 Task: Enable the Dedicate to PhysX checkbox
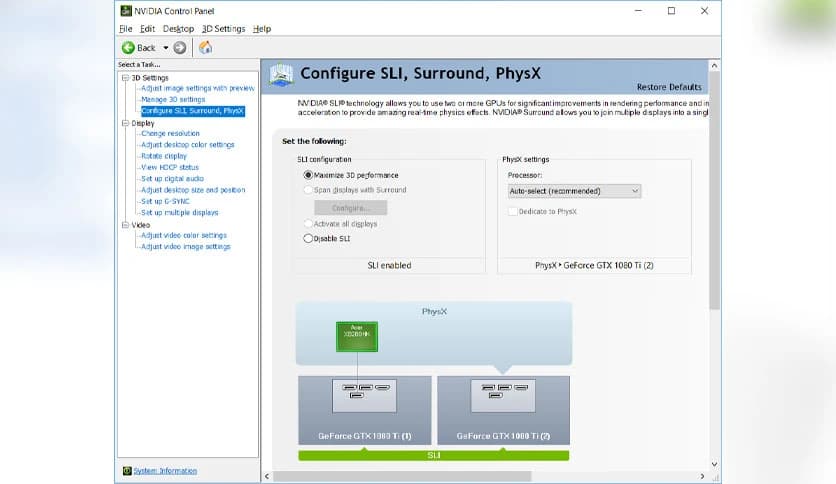(513, 211)
